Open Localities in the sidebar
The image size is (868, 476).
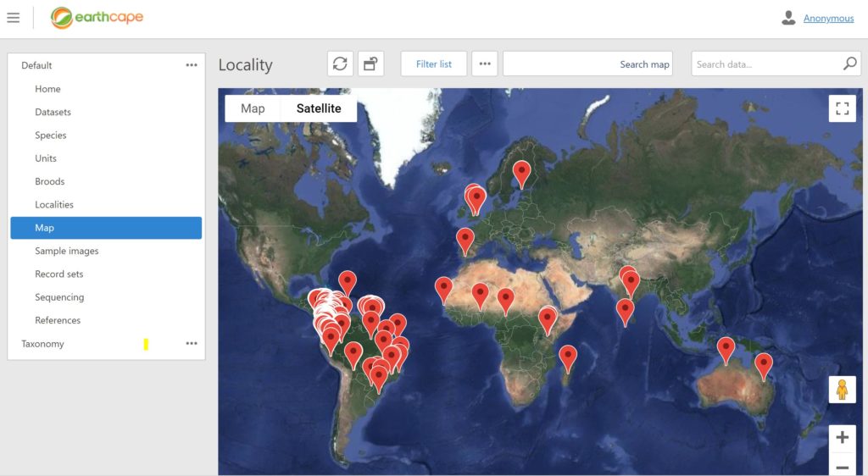coord(54,204)
